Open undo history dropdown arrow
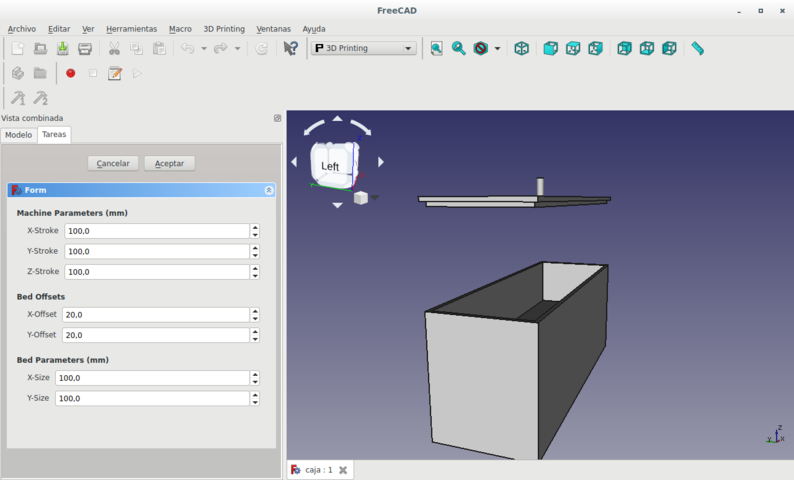794x480 pixels. click(204, 49)
